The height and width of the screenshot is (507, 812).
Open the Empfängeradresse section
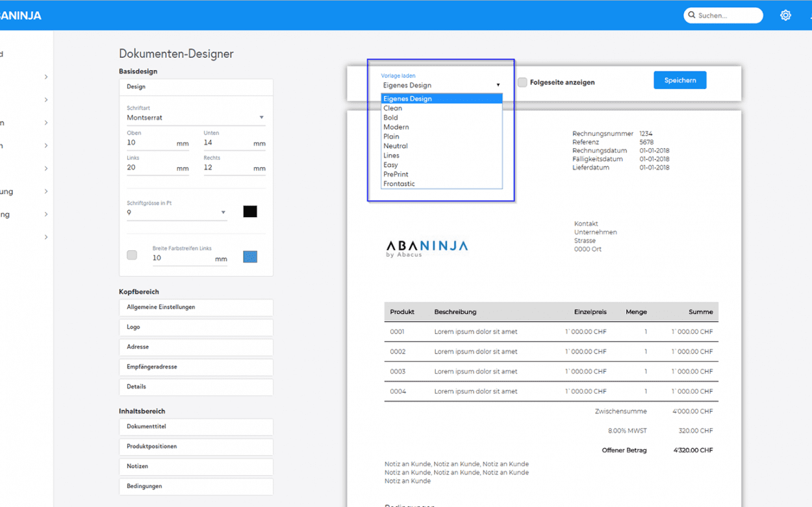[196, 367]
